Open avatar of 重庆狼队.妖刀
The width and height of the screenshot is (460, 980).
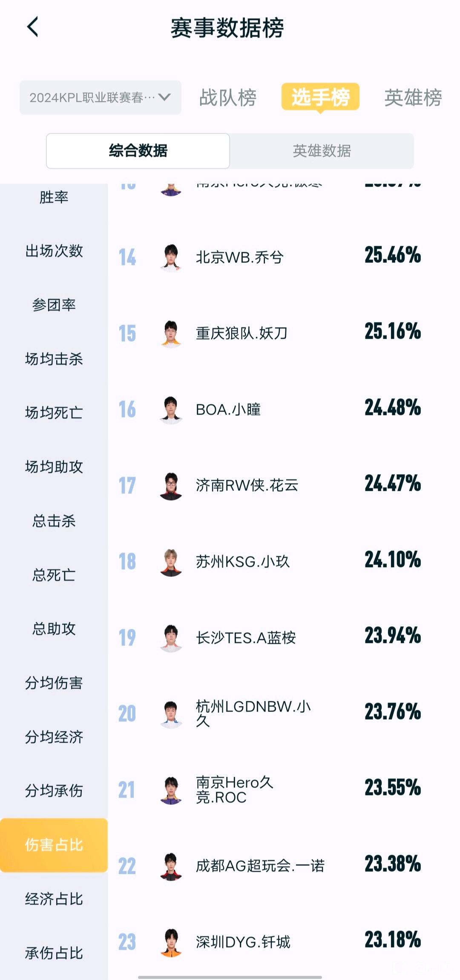pyautogui.click(x=171, y=333)
